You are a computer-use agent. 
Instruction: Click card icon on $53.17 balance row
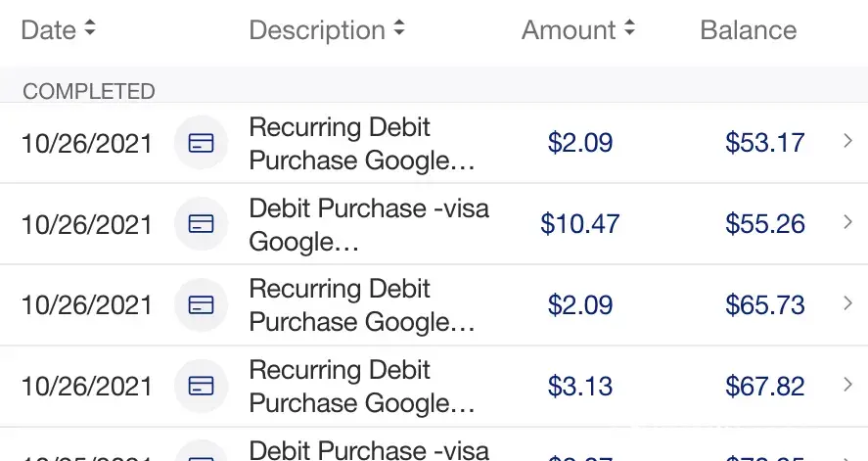pos(201,143)
